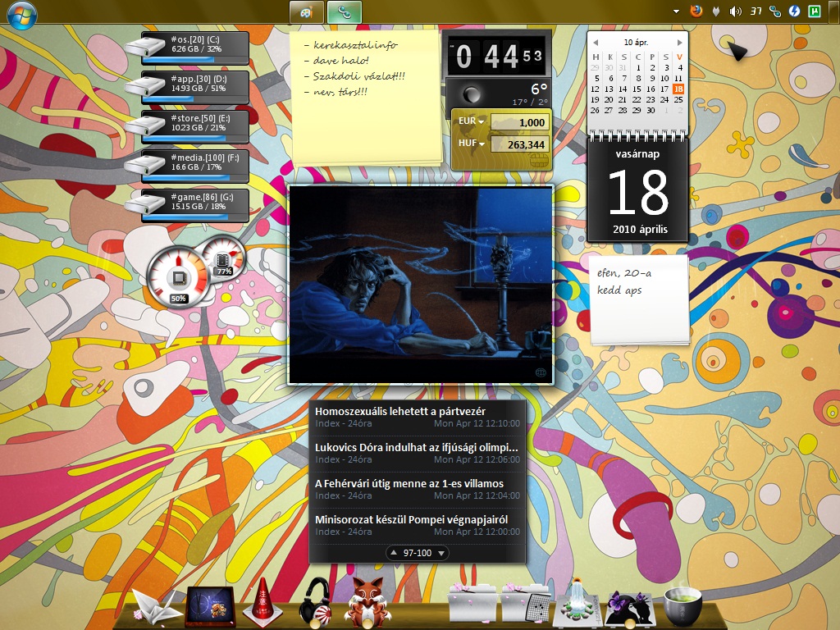Image resolution: width=840 pixels, height=630 pixels.
Task: Go to next month in calendar
Action: pyautogui.click(x=679, y=43)
